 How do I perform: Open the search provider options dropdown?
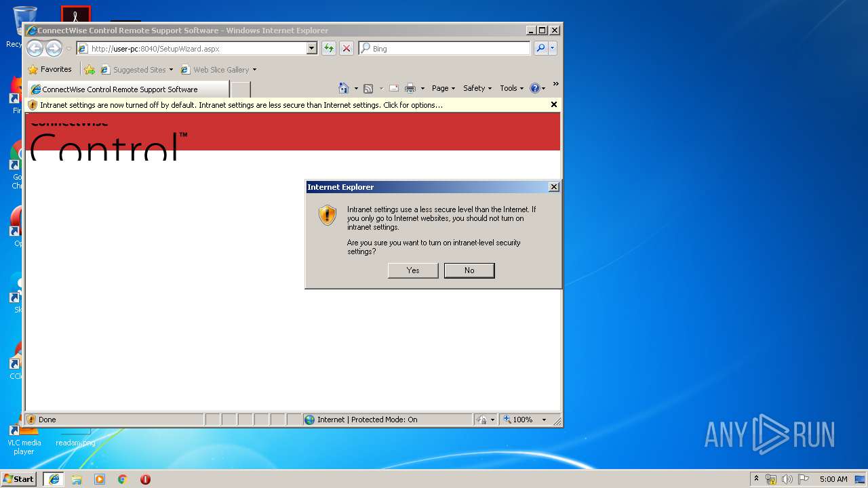(553, 48)
